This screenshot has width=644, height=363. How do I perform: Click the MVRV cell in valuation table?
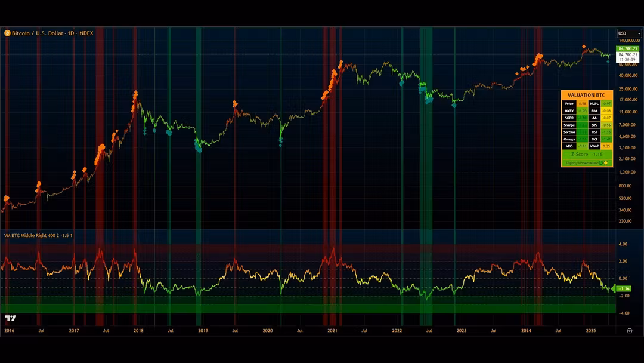click(569, 111)
